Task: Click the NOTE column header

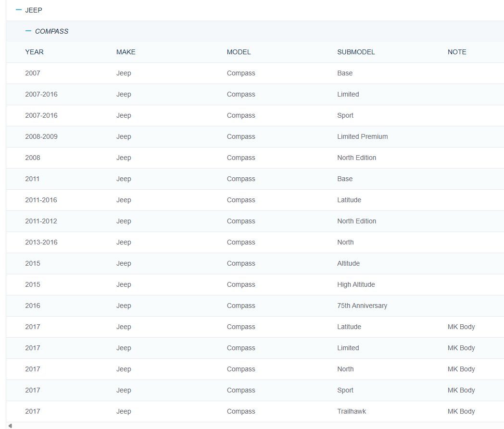Action: tap(457, 52)
